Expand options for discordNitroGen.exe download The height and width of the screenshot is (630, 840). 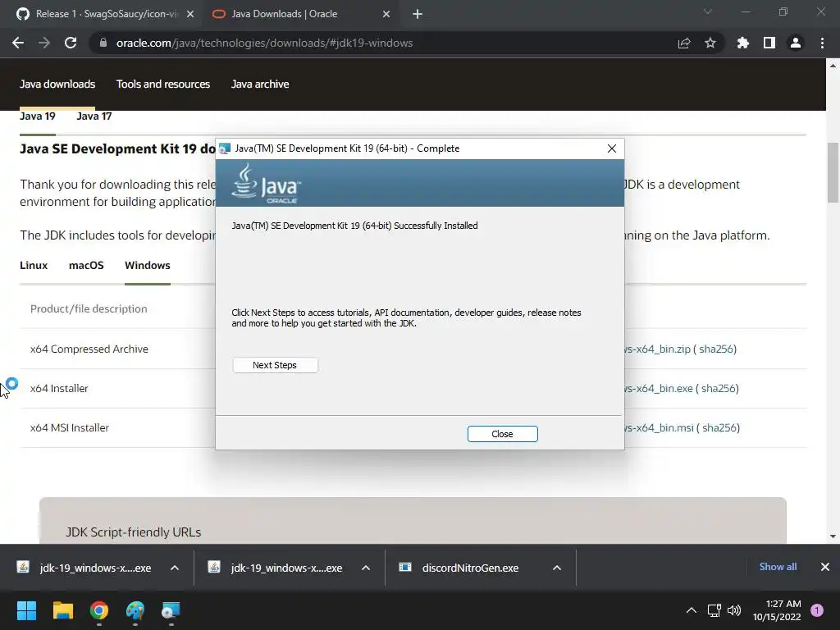(557, 568)
